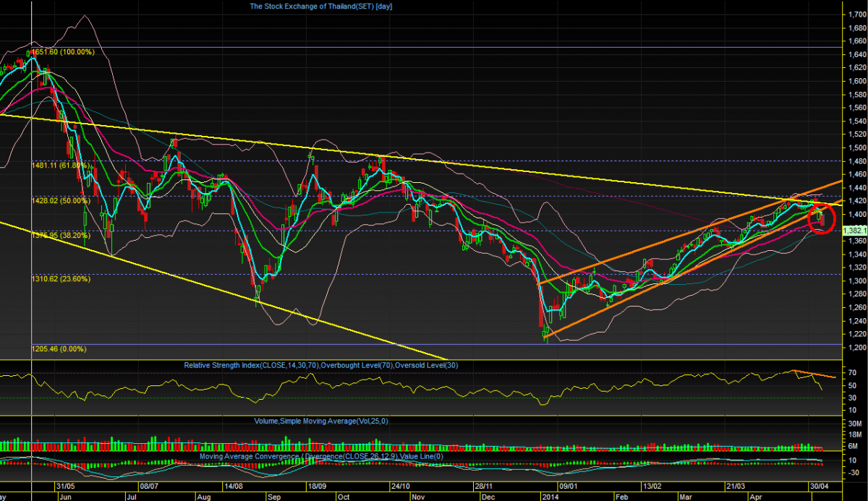Click the RSI 70 level on right scale
The image size is (868, 501).
pos(853,373)
